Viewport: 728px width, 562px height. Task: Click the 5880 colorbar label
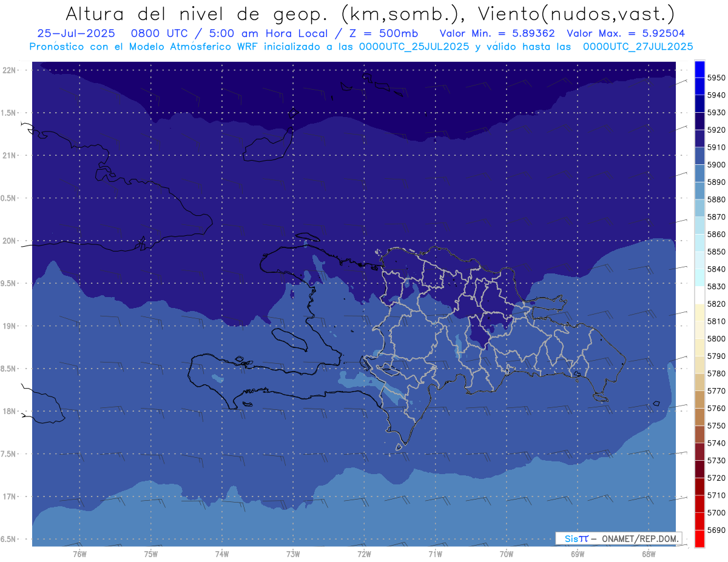click(x=716, y=199)
